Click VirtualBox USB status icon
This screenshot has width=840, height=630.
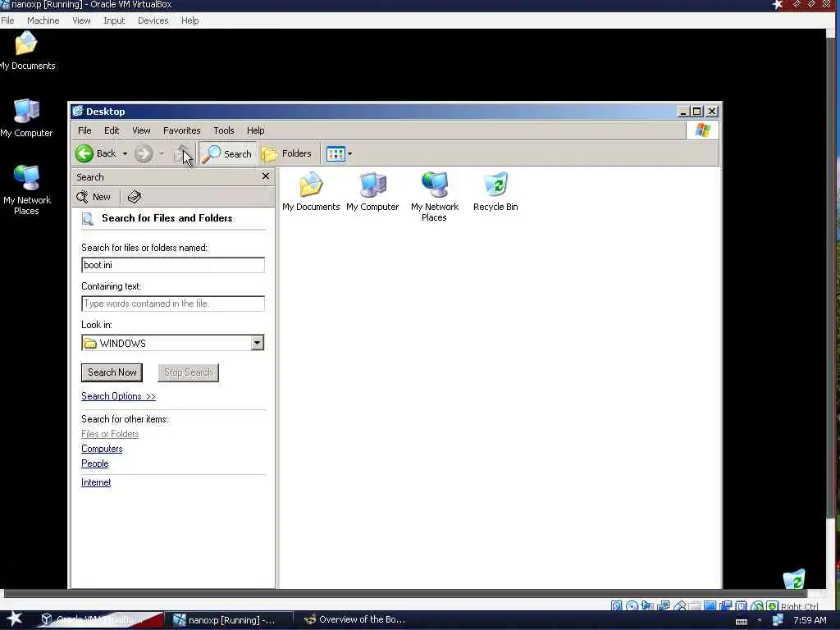tap(680, 606)
